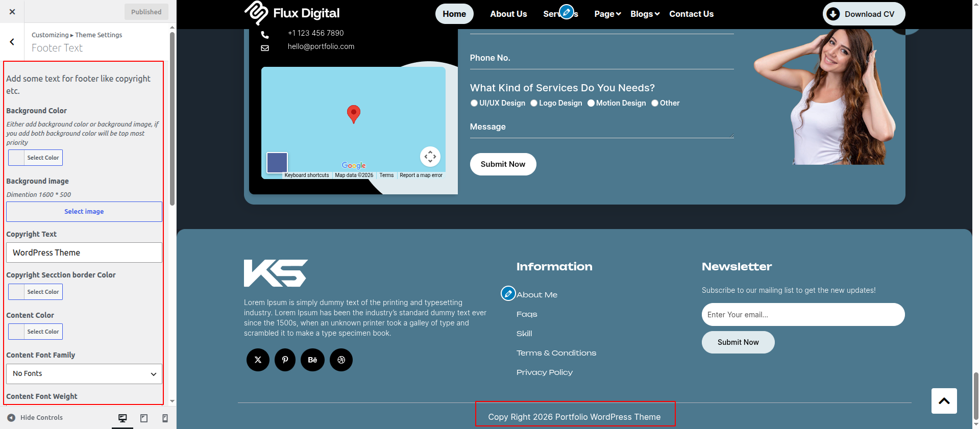The width and height of the screenshot is (980, 429).
Task: Click the Copy Right 2026 Portfolio footer text
Action: [574, 417]
